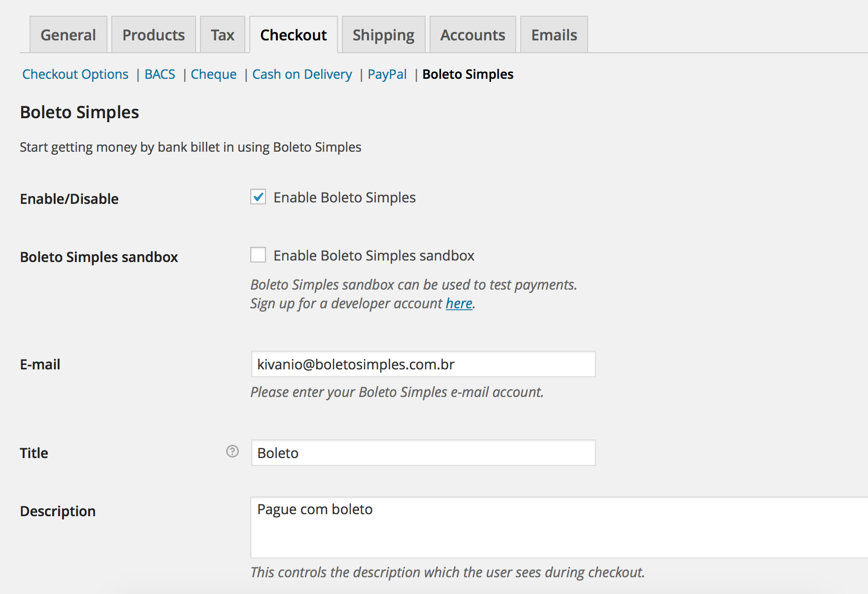Screen dimensions: 868x594
Task: Go to the Shipping tab
Action: [x=384, y=34]
